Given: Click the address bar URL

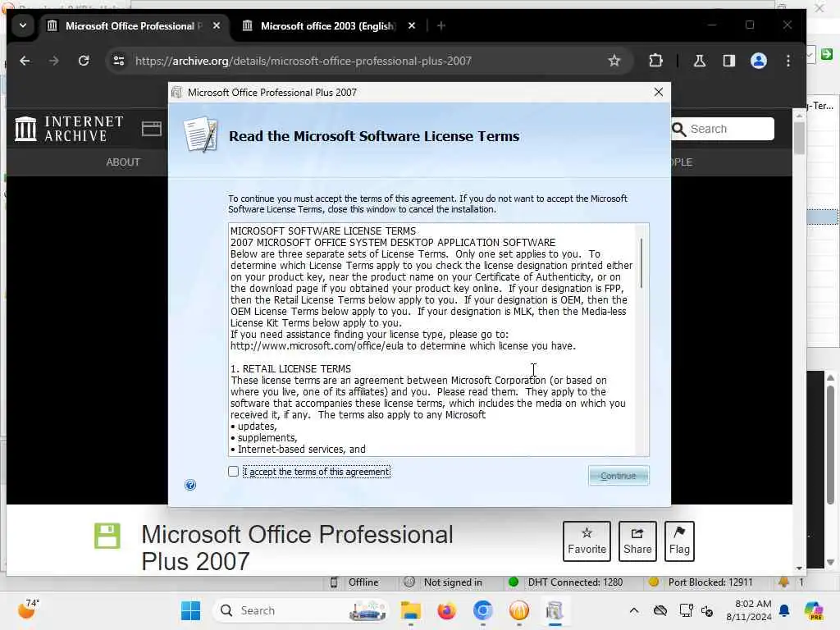Looking at the screenshot, I should (x=304, y=61).
